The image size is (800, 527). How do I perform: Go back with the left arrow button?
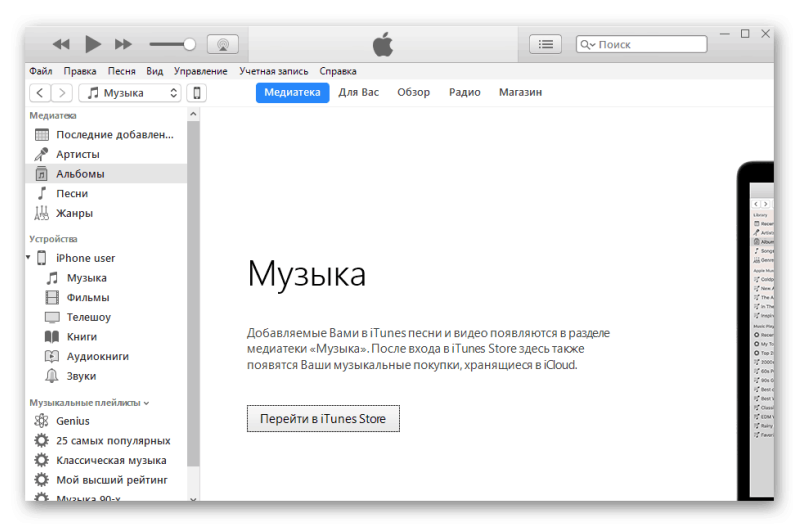[40, 93]
